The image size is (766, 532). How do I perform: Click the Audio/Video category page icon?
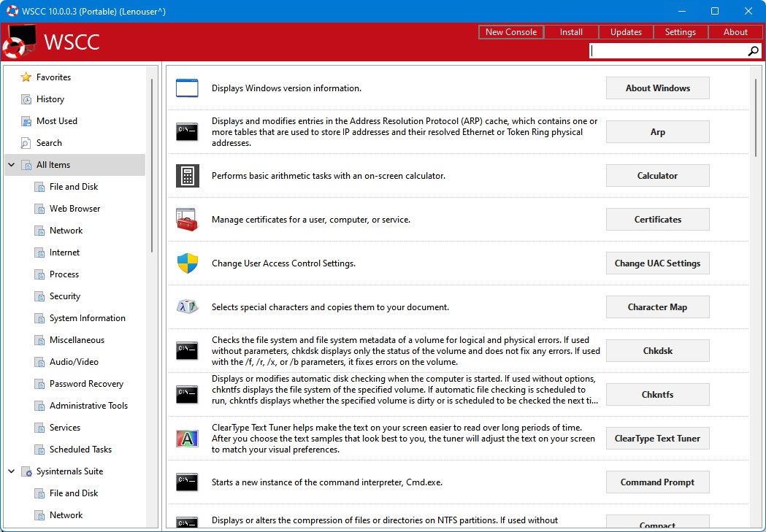click(39, 362)
